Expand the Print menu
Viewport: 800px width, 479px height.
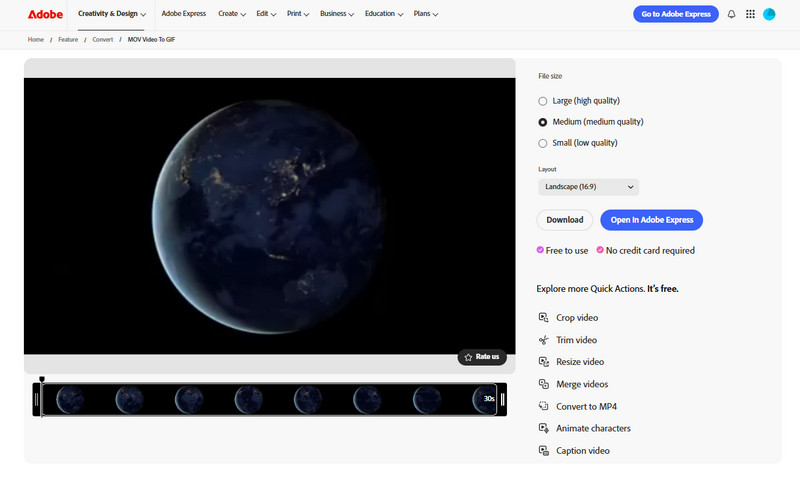[297, 14]
